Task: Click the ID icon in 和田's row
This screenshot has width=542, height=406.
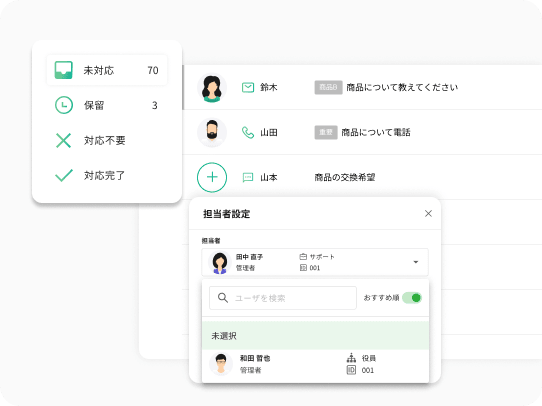Action: pyautogui.click(x=351, y=370)
